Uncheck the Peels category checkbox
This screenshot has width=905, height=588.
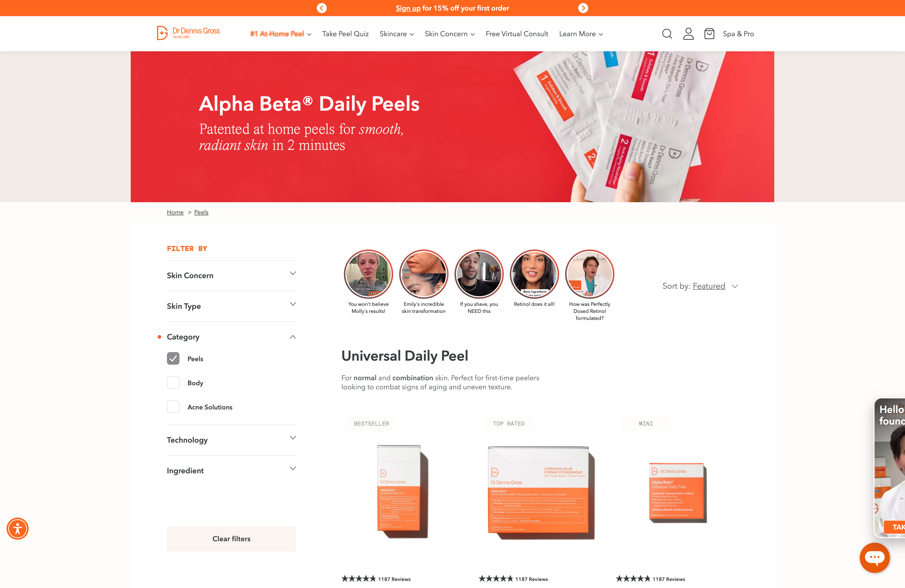click(173, 358)
